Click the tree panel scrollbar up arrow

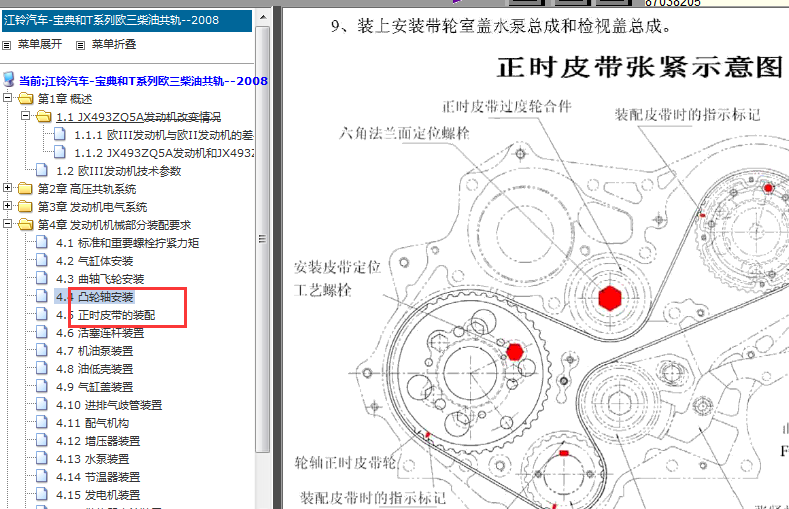pos(263,17)
